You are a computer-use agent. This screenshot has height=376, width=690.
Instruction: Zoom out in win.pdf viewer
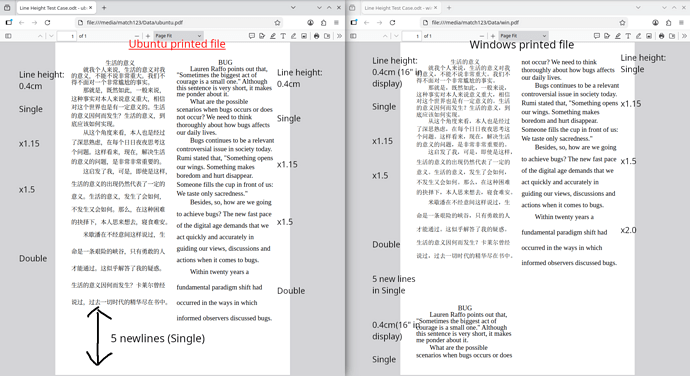[x=482, y=36]
